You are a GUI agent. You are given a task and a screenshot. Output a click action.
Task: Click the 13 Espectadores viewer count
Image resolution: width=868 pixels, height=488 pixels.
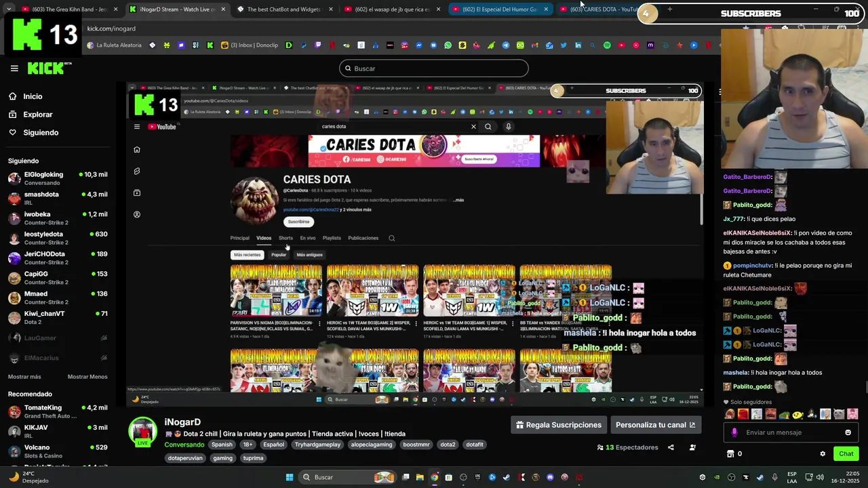(627, 447)
